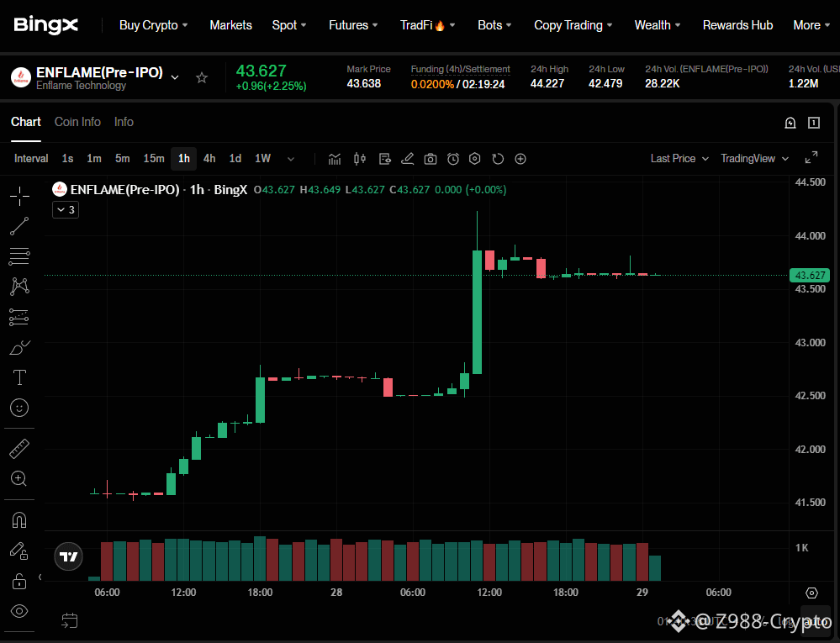Screen dimensions: 840x643
Task: Click the Funding (4h)/Settlement label
Action: [x=460, y=69]
